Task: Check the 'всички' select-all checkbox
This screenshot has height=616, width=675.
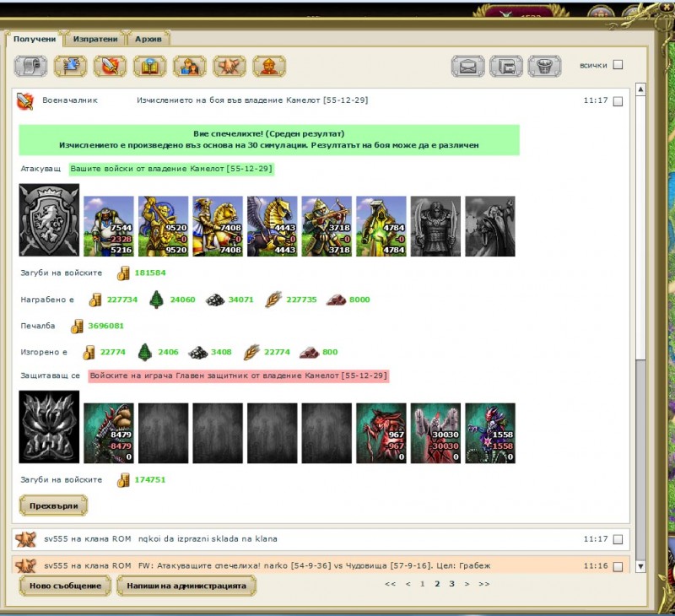Action: [x=618, y=65]
